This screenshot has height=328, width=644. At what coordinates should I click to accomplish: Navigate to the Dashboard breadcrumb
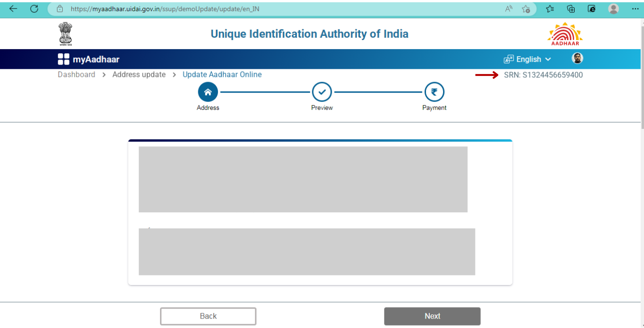pos(76,74)
